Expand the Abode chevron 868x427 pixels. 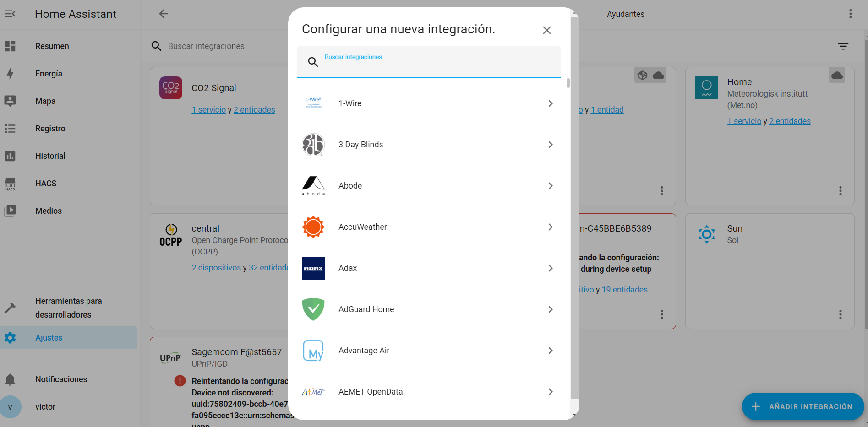(551, 186)
